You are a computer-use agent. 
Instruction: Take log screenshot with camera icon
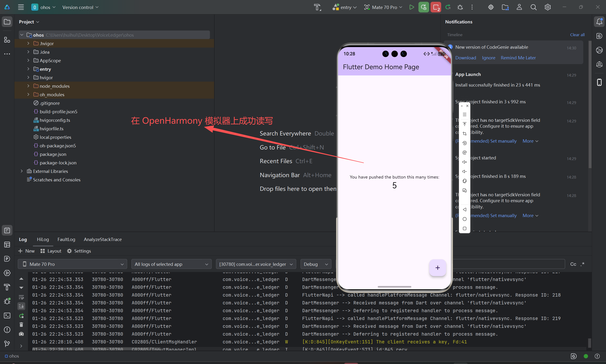pyautogui.click(x=21, y=334)
